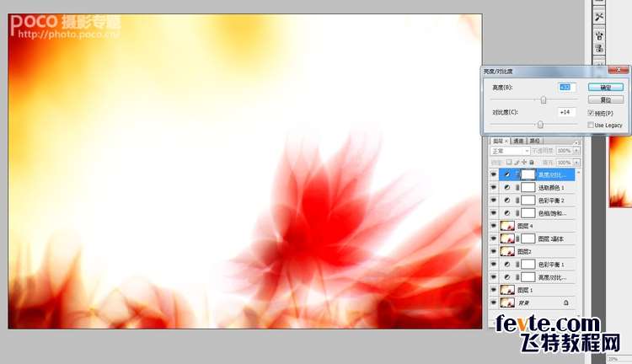Screen dimensions: 632x364
Task: Select layer named 选取颜色 1
Action: click(551, 188)
